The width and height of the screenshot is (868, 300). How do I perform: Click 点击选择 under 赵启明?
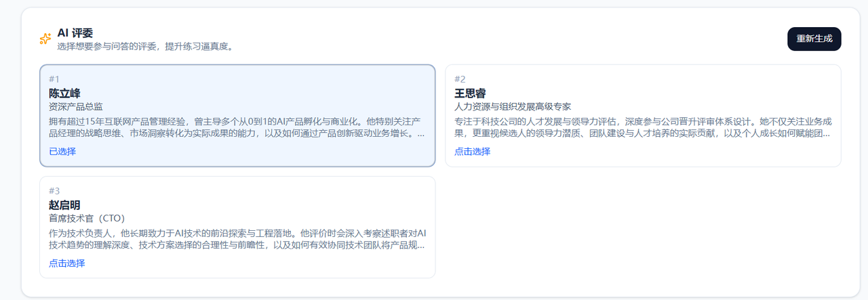[66, 263]
